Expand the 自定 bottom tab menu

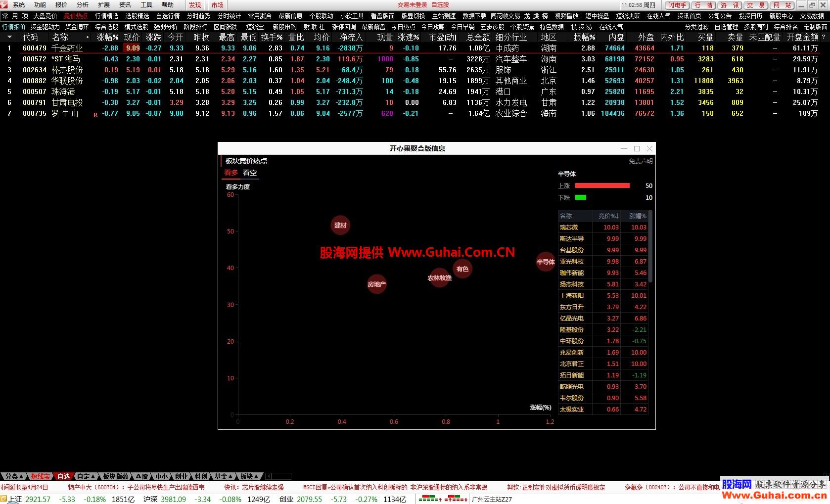[x=86, y=476]
